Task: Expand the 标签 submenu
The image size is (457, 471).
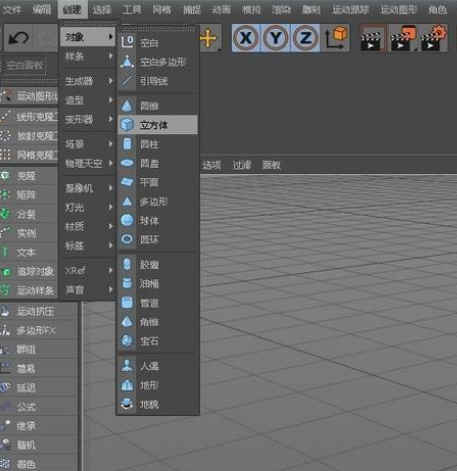Action: pyautogui.click(x=87, y=246)
